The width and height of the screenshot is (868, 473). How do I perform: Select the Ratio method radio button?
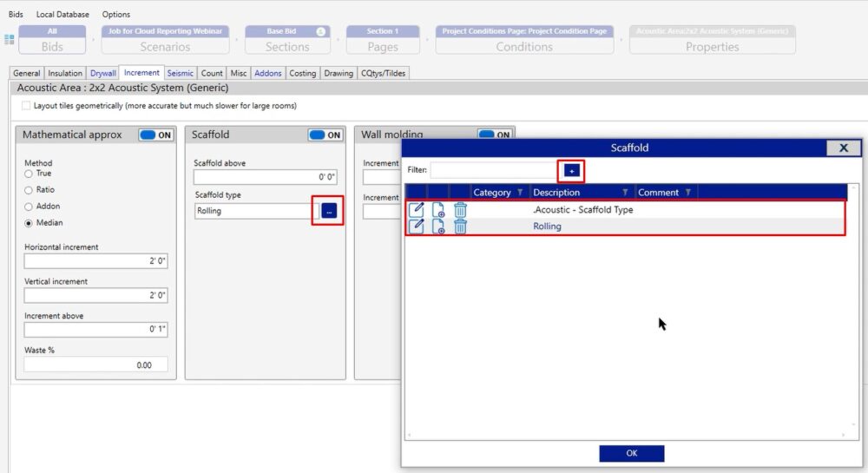[x=29, y=189]
